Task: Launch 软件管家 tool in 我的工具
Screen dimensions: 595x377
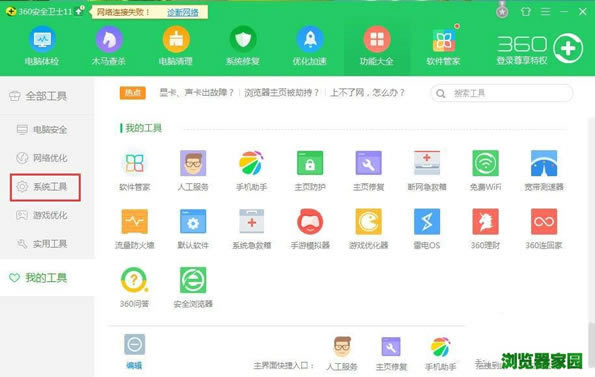Action: tap(135, 170)
